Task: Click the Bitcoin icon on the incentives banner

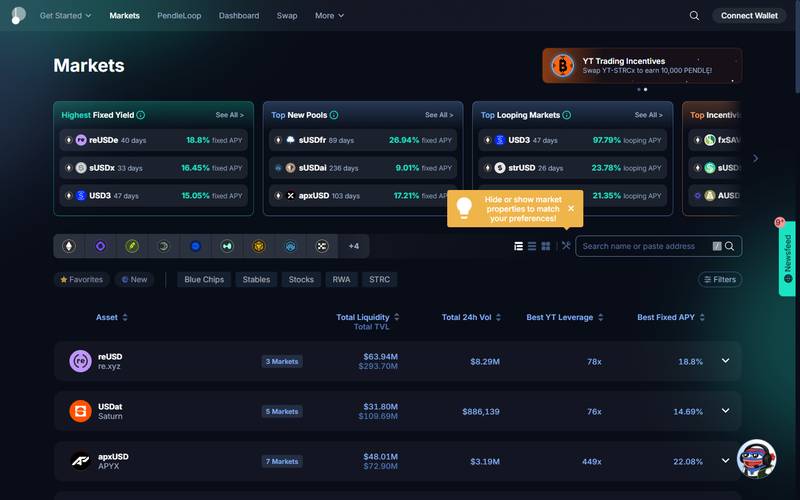Action: pos(562,65)
